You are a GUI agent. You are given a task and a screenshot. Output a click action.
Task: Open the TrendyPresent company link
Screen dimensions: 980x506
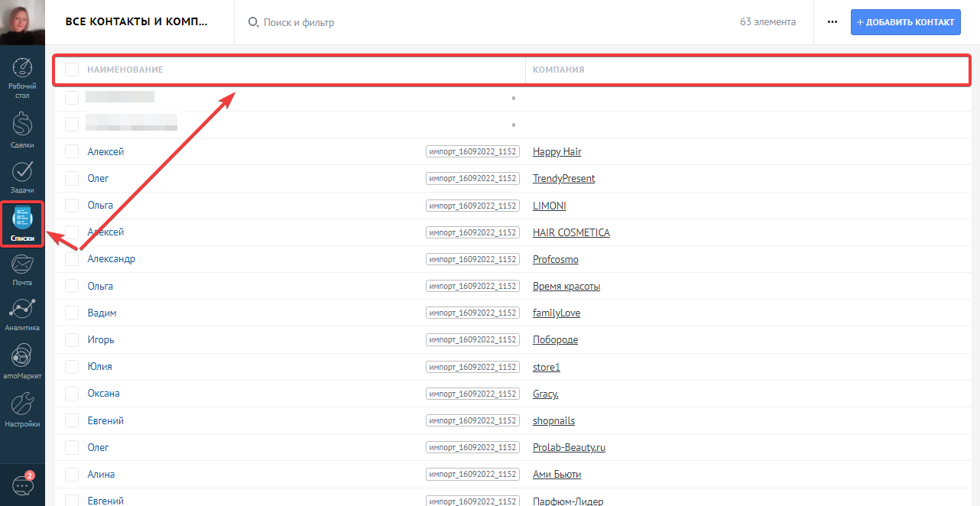coord(564,178)
